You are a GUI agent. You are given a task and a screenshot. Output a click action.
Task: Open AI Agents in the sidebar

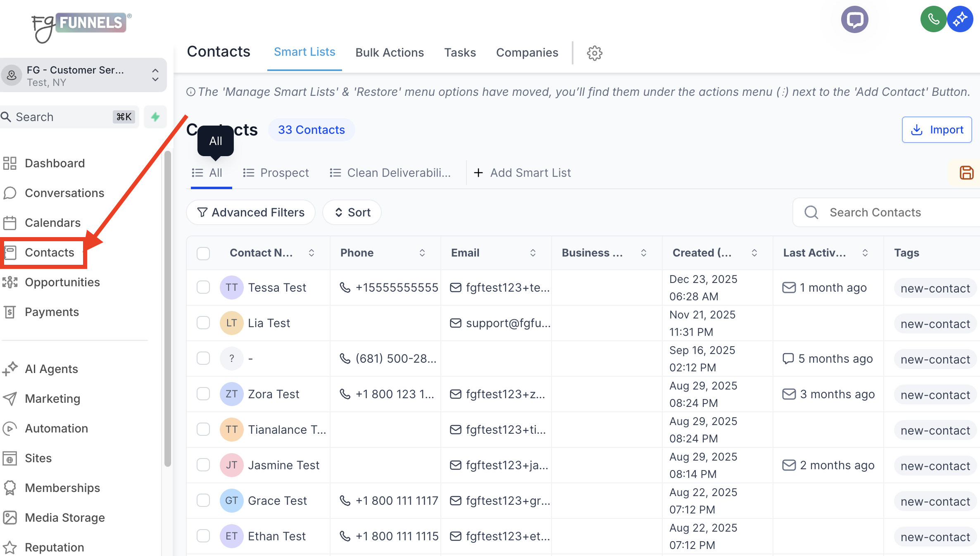click(51, 369)
